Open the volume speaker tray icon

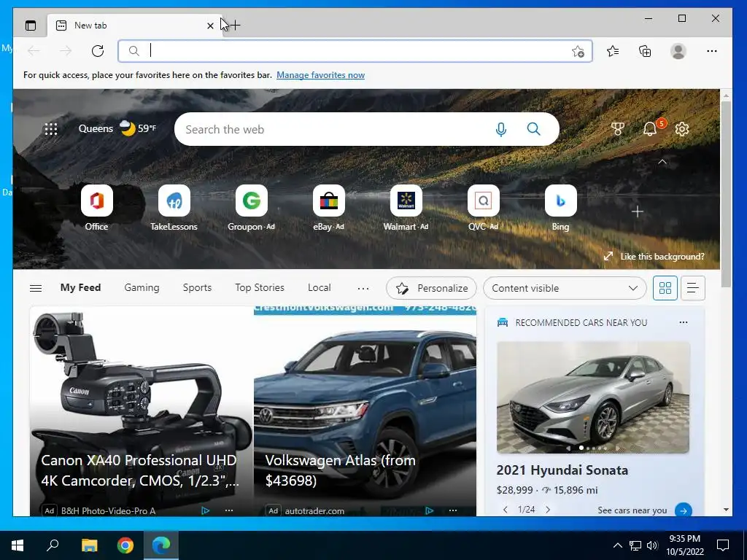652,545
